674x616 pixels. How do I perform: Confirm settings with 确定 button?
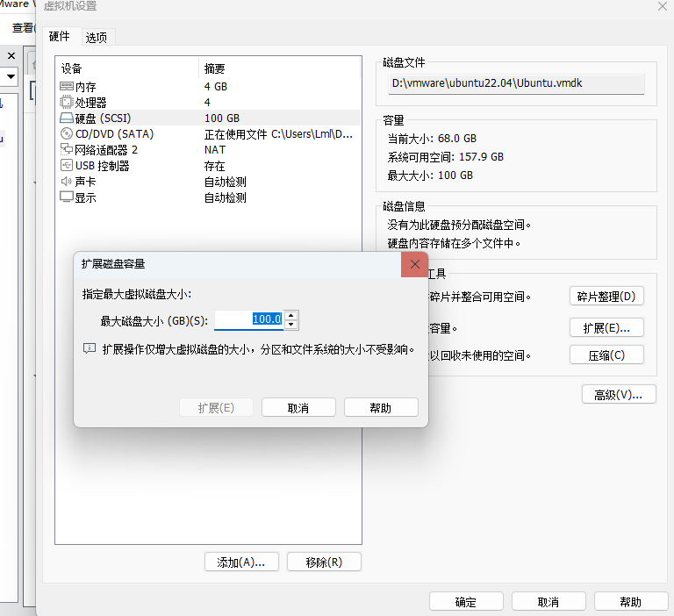[466, 601]
